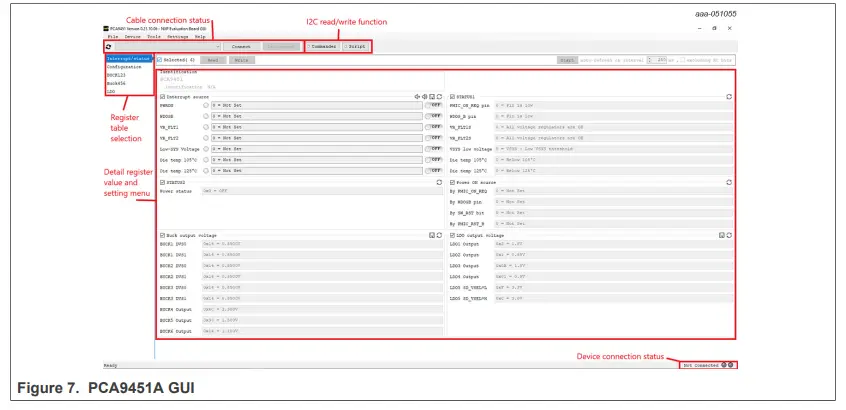Image resolution: width=846 pixels, height=410 pixels.
Task: Click the Read button
Action: coord(213,60)
